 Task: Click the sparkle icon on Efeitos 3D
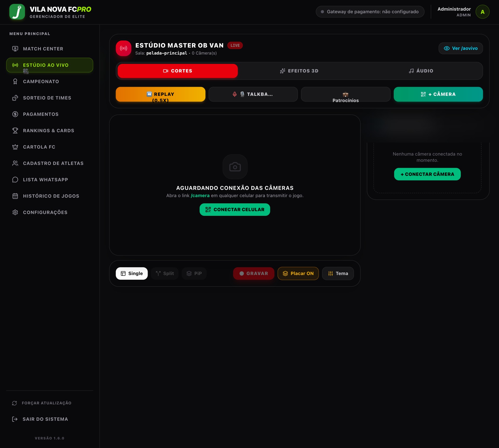[283, 71]
